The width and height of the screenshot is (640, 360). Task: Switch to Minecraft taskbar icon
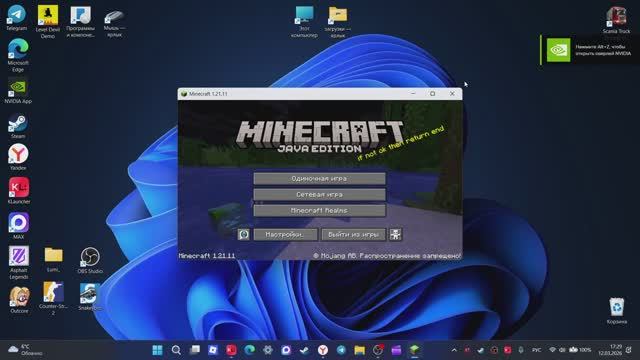415,350
